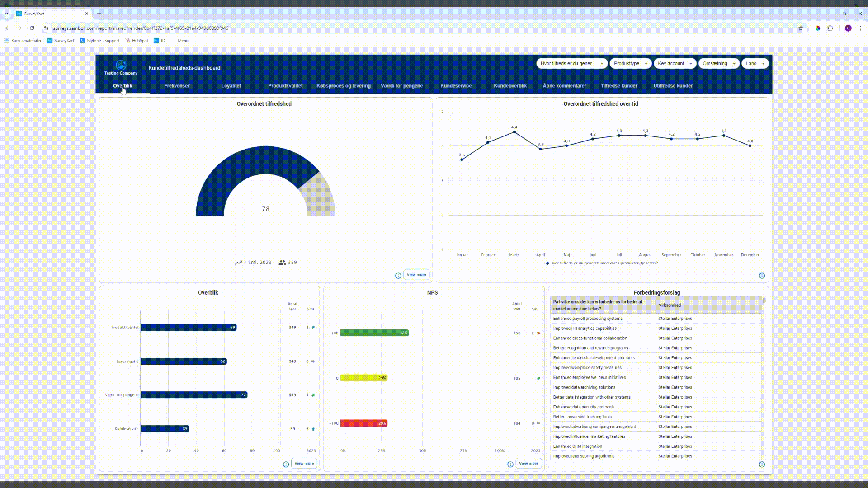Click the respondents people icon beside 359

(x=283, y=263)
